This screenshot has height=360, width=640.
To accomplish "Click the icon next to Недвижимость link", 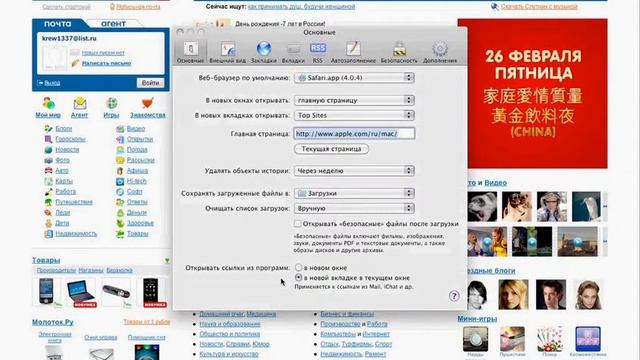I will pyautogui.click(x=49, y=234).
